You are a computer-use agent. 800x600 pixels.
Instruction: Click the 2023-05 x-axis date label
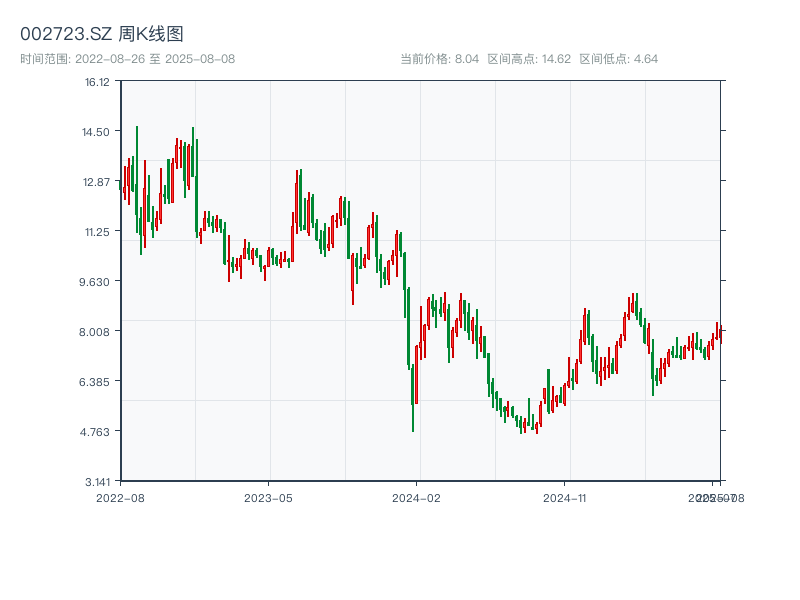[268, 497]
